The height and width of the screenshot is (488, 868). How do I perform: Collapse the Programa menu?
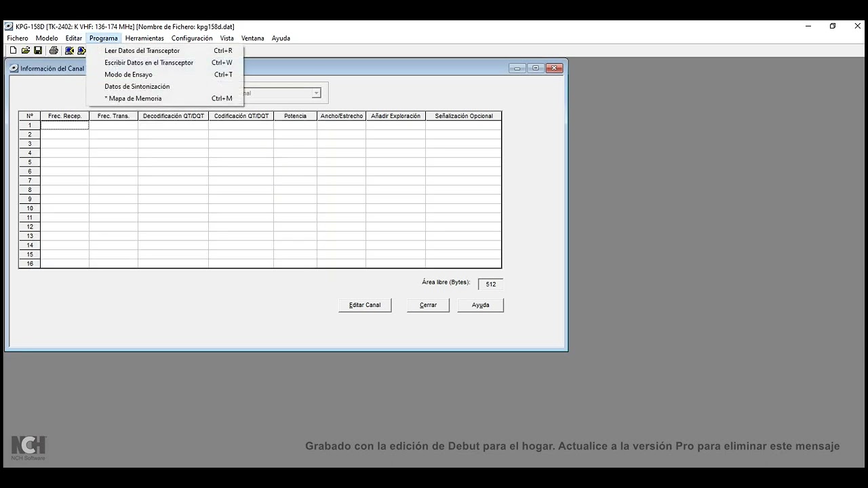(x=104, y=38)
